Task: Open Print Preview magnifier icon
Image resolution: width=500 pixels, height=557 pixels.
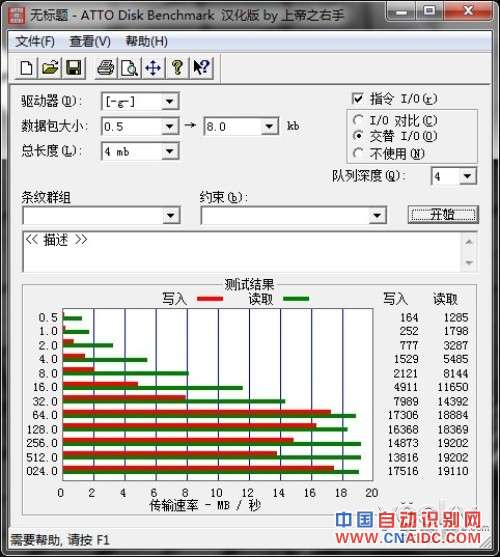Action: coord(129,67)
